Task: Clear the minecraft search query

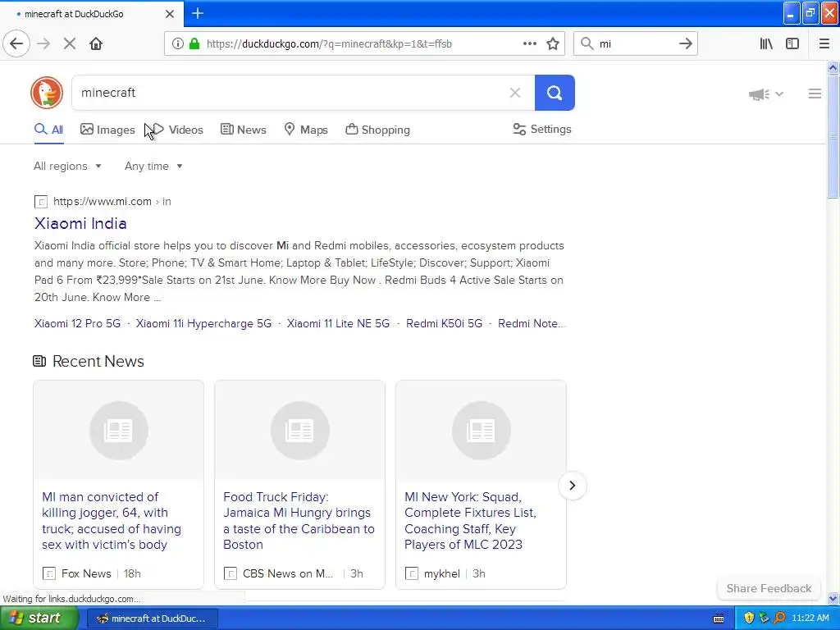Action: click(515, 93)
